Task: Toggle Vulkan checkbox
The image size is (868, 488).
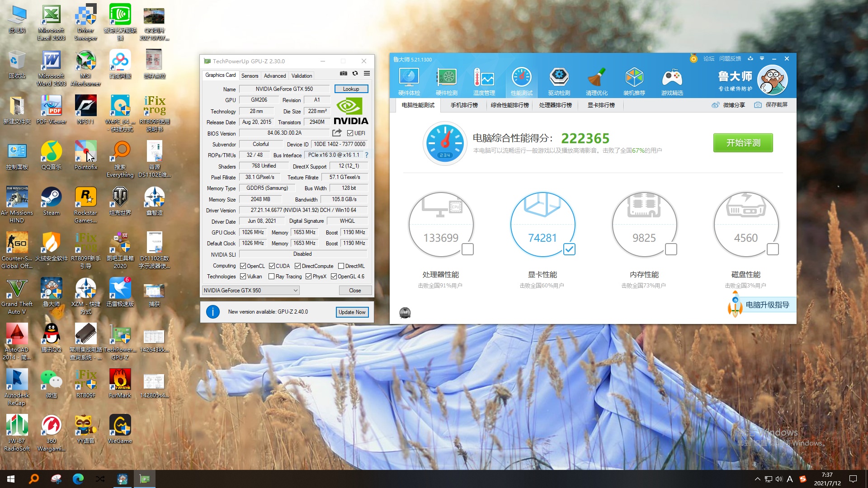Action: [243, 277]
